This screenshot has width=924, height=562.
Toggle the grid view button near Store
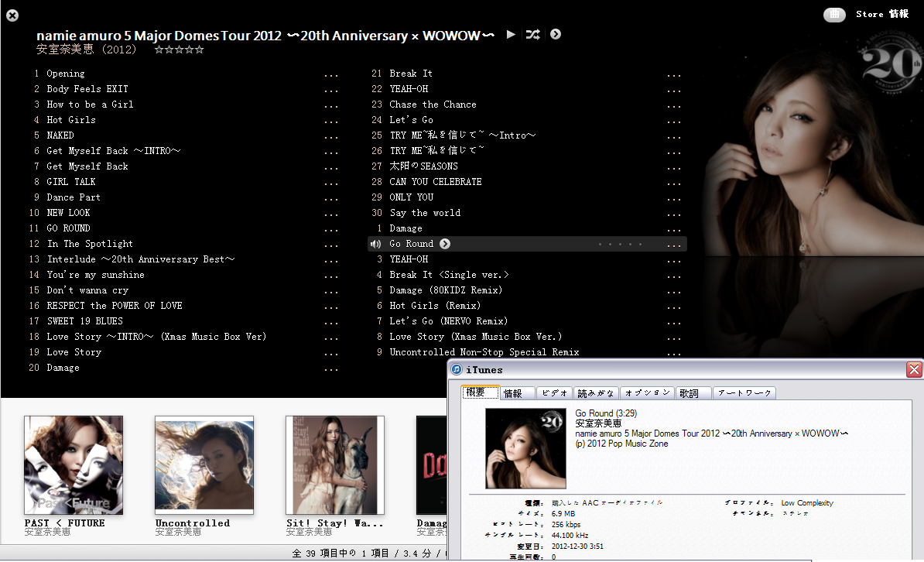[x=834, y=15]
